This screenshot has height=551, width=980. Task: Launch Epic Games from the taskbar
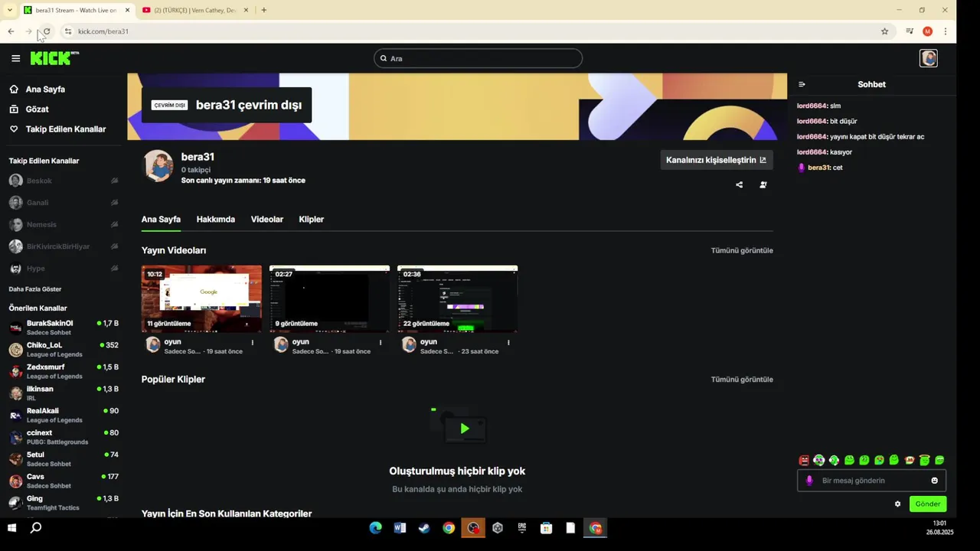[x=522, y=528]
